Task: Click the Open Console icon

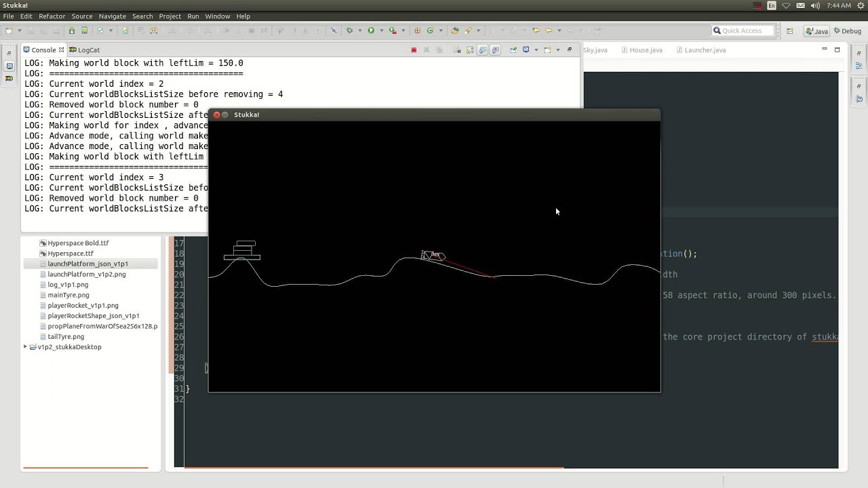Action: pos(547,49)
